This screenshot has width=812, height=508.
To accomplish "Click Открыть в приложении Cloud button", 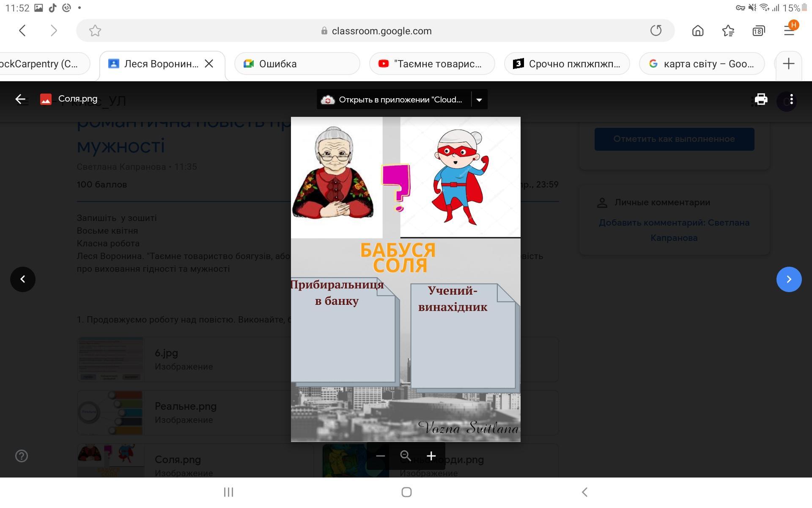I will tap(394, 100).
